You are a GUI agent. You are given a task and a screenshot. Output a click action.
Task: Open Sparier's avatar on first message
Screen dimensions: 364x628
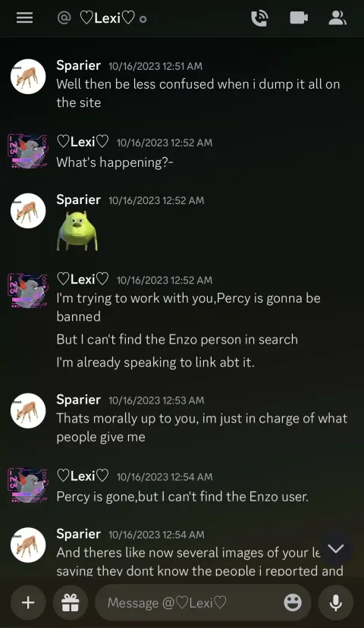(x=28, y=77)
